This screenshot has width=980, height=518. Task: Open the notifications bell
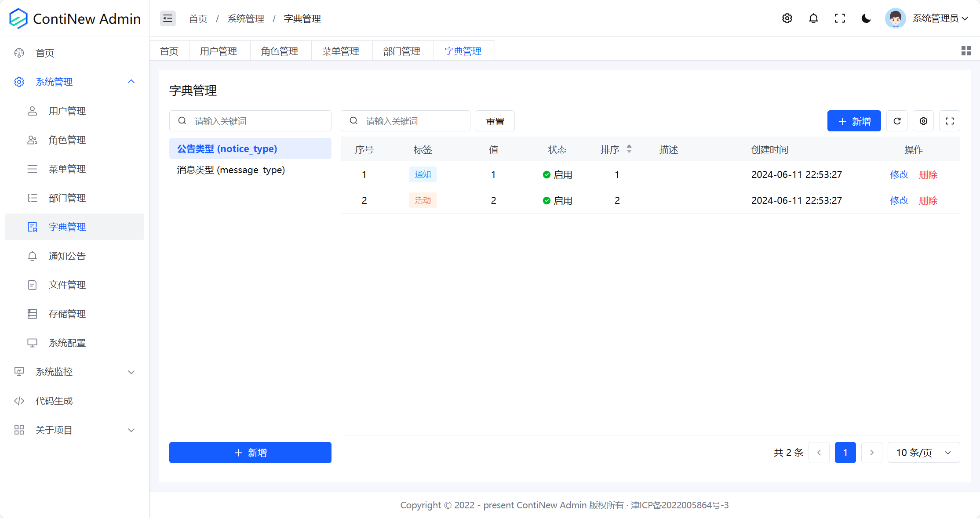pos(813,18)
